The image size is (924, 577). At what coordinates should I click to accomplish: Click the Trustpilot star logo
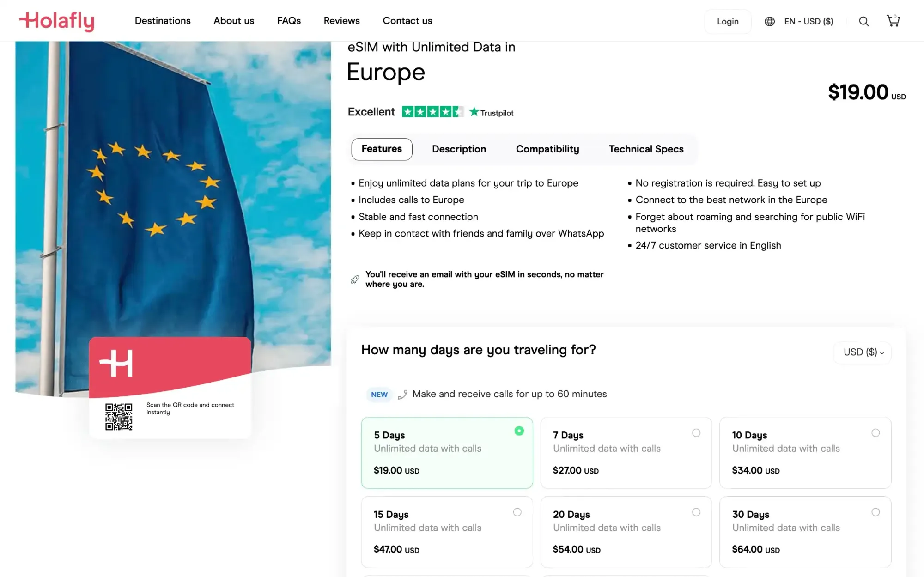tap(491, 112)
